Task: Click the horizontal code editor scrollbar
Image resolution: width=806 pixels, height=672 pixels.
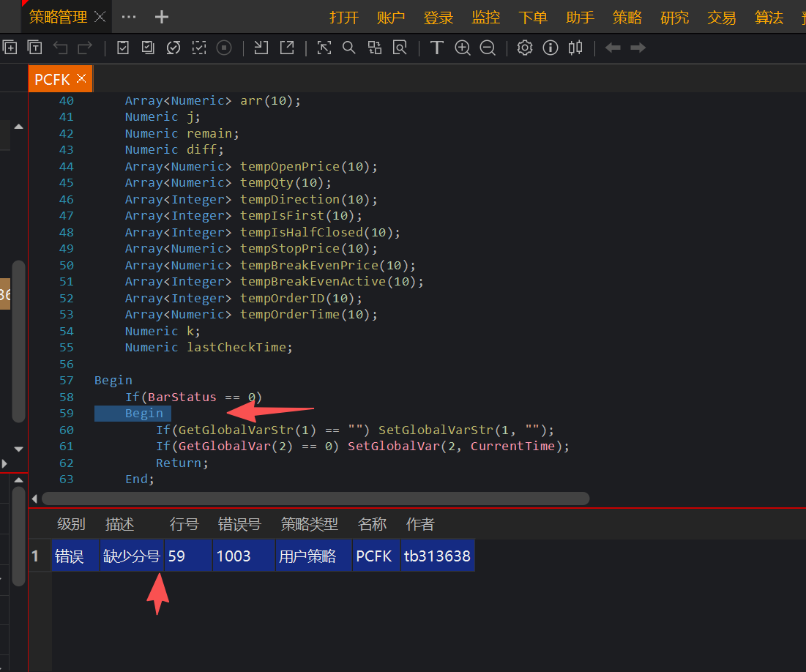Action: coord(315,499)
